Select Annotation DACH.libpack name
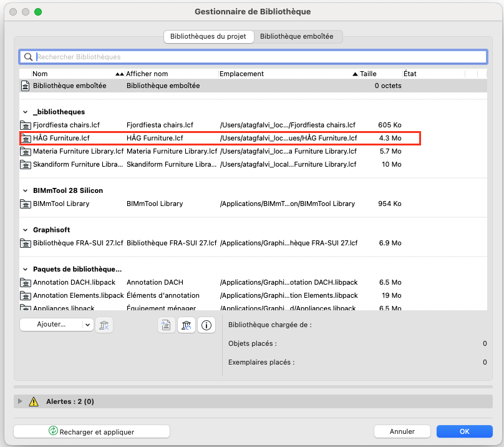 (x=74, y=282)
